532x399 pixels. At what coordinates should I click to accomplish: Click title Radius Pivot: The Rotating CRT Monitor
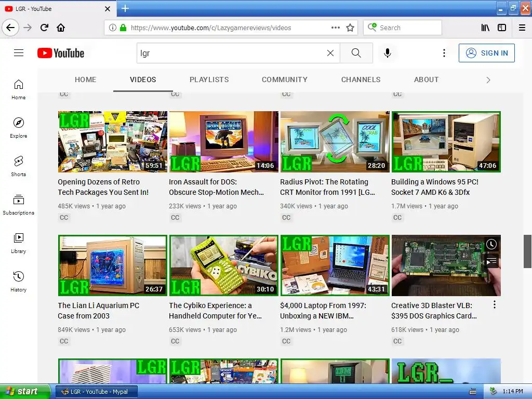(x=327, y=187)
